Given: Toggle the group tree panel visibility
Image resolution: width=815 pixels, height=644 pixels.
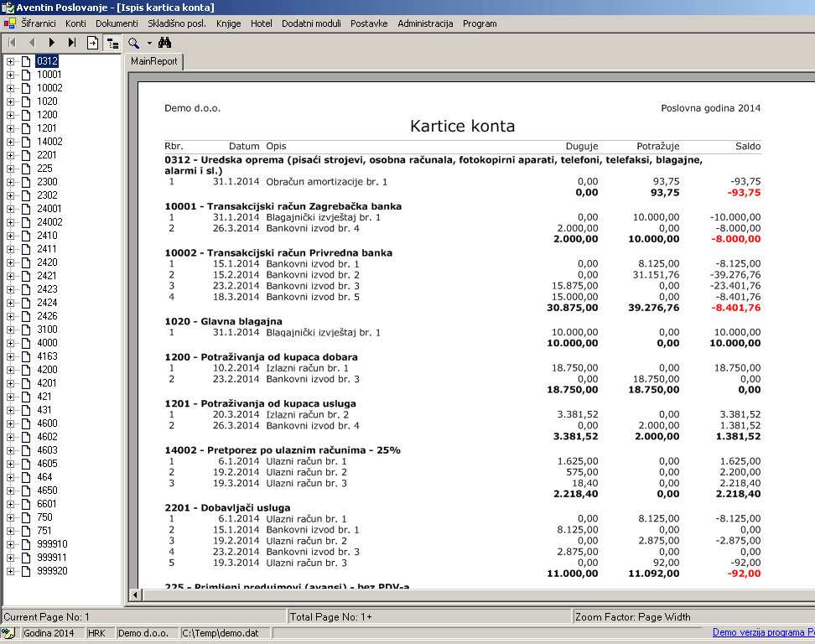Looking at the screenshot, I should click(x=112, y=44).
